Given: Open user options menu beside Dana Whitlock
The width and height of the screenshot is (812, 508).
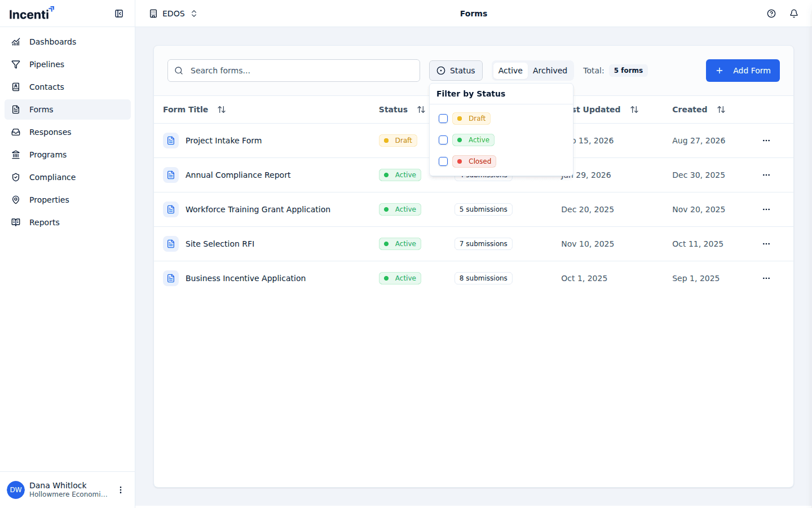Looking at the screenshot, I should point(121,490).
